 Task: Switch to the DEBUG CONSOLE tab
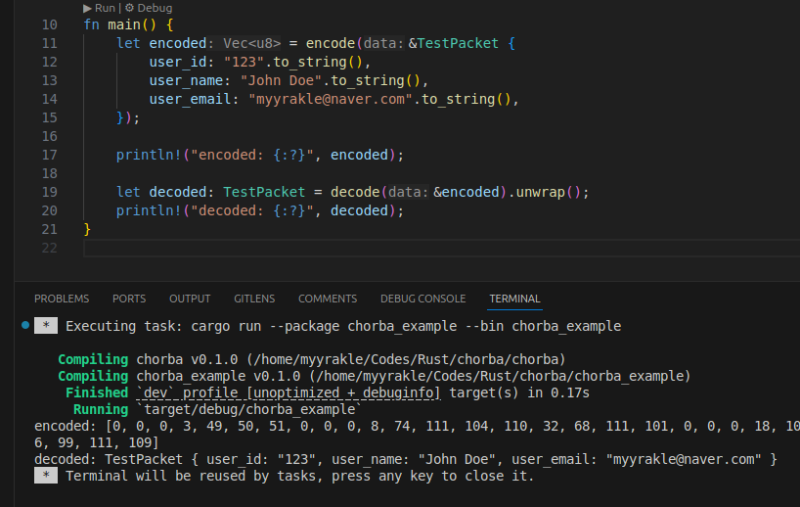pyautogui.click(x=423, y=299)
